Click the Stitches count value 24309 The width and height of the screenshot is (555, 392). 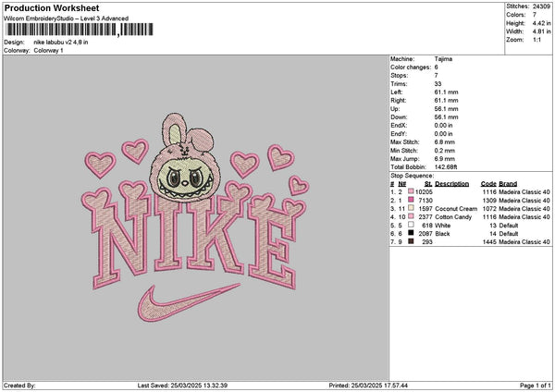pos(542,6)
